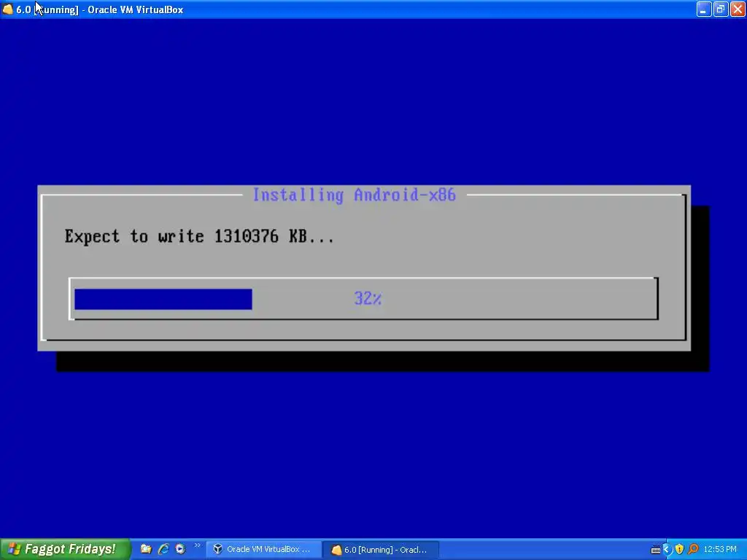
Task: Click the '6.0 [Running] - Oracle VM VirtualBox' title text
Action: click(x=99, y=9)
